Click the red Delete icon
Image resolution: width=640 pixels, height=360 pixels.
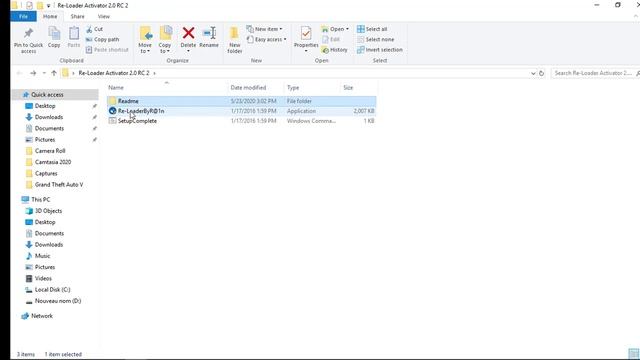click(x=188, y=33)
